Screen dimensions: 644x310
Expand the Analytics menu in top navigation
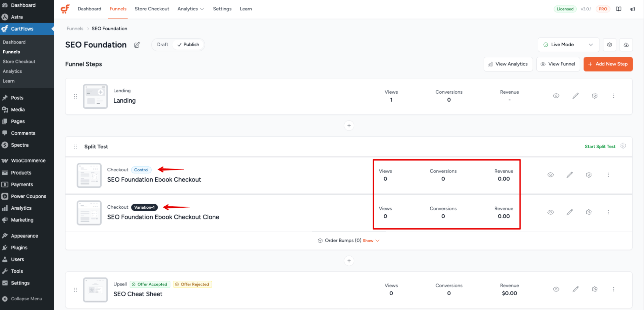click(191, 9)
